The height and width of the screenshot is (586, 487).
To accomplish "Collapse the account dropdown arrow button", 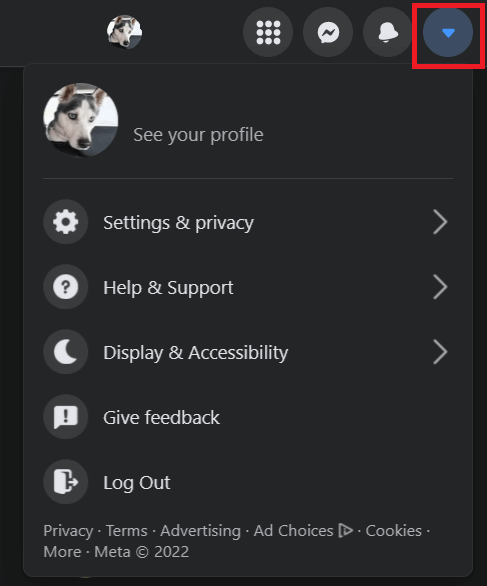I will pos(448,33).
